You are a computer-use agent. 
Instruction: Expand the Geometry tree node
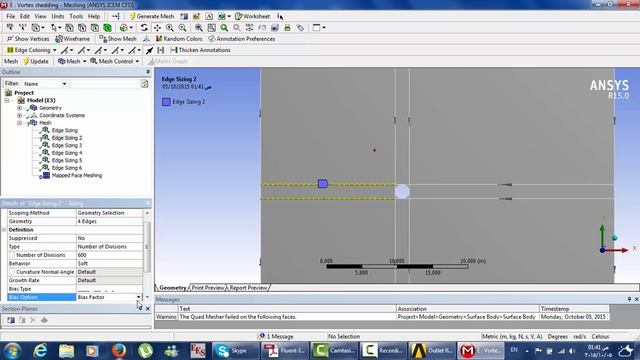(x=19, y=108)
